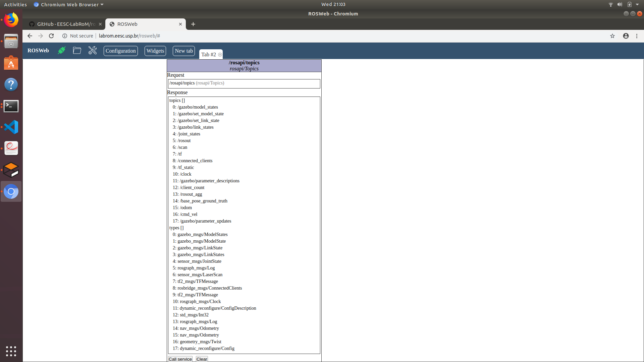The image size is (644, 362).
Task: Open the Widgets menu
Action: click(x=155, y=51)
